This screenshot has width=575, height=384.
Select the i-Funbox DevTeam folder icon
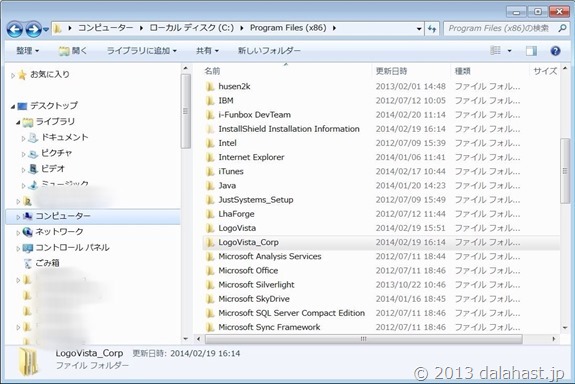pos(210,115)
